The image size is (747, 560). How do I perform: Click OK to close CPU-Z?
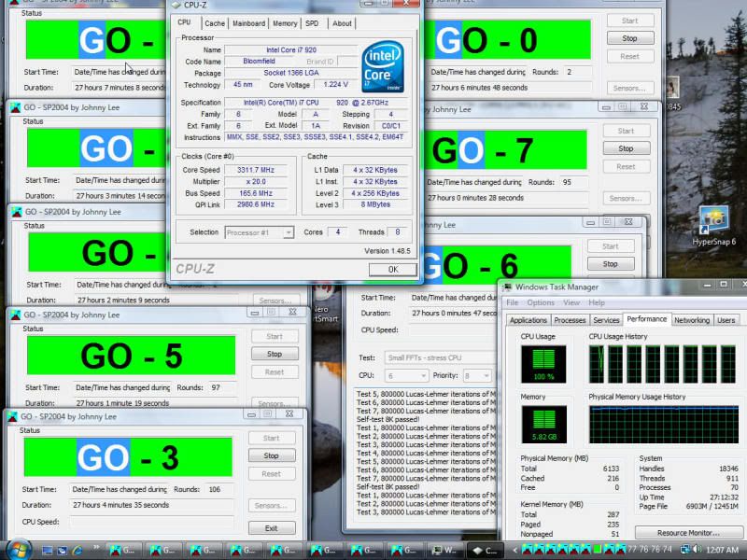392,270
